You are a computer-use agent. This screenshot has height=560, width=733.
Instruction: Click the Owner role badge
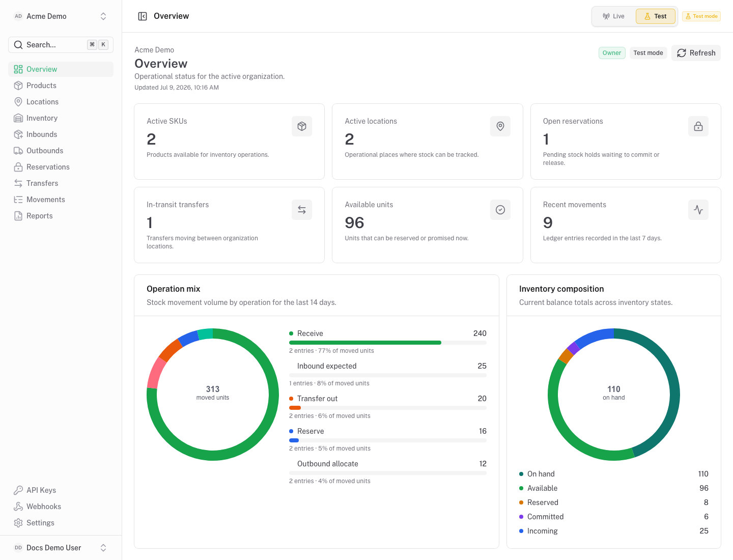pyautogui.click(x=612, y=53)
